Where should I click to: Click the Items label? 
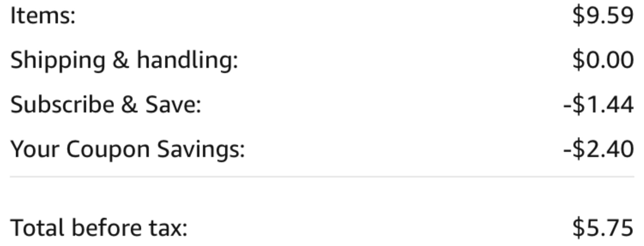[x=43, y=16]
